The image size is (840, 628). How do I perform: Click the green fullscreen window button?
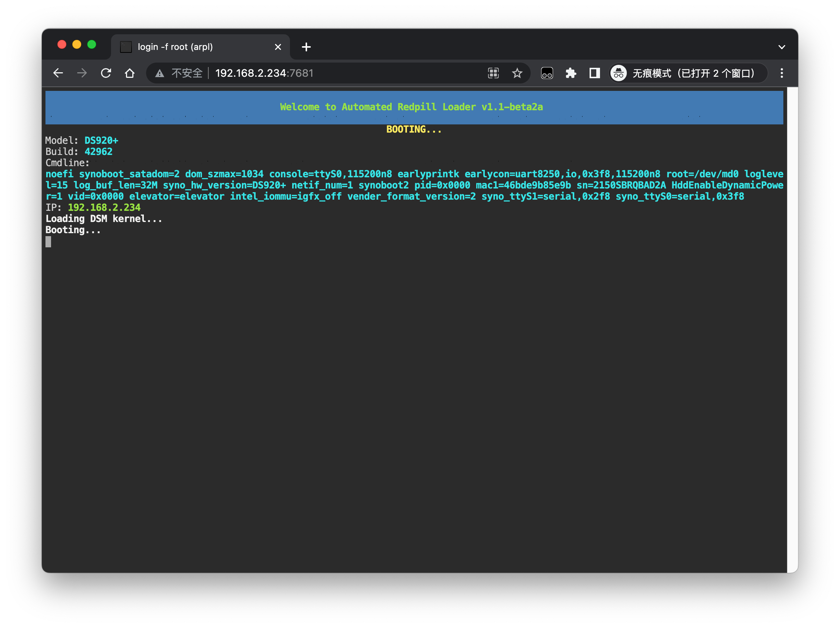pos(92,44)
